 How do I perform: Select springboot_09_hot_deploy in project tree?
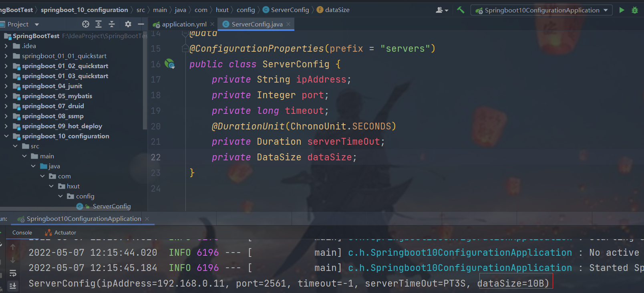[62, 126]
